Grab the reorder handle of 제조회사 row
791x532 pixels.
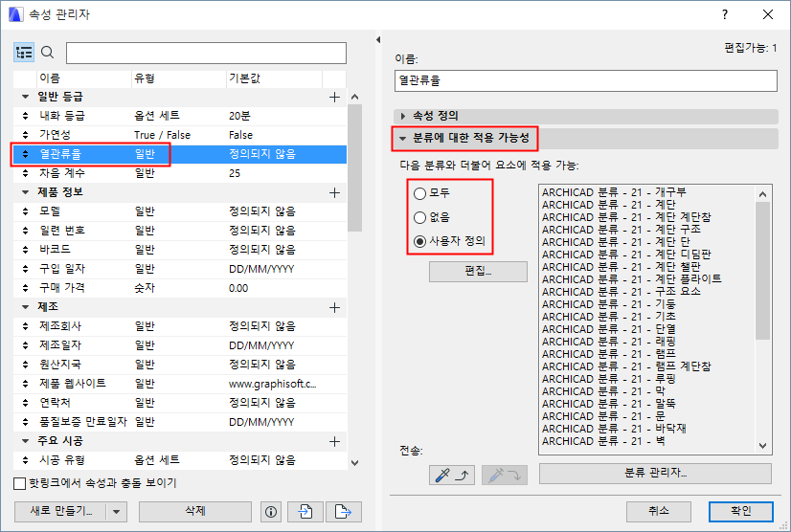pos(25,326)
